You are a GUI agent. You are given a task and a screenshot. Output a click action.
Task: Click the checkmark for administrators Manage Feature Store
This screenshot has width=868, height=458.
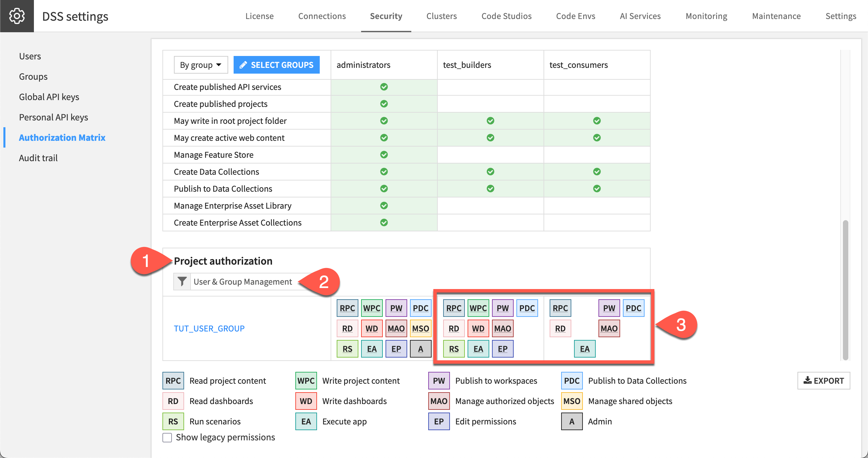[x=384, y=155]
